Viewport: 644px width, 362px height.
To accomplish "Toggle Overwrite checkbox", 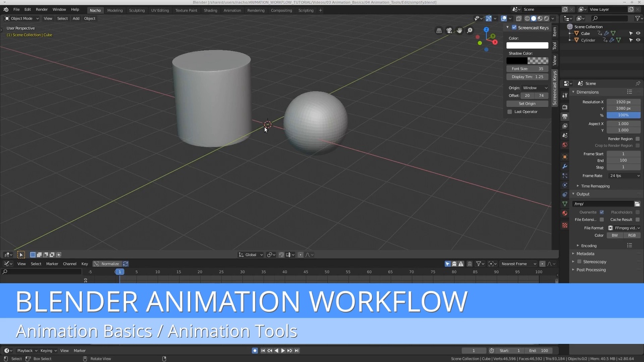I will pyautogui.click(x=602, y=212).
